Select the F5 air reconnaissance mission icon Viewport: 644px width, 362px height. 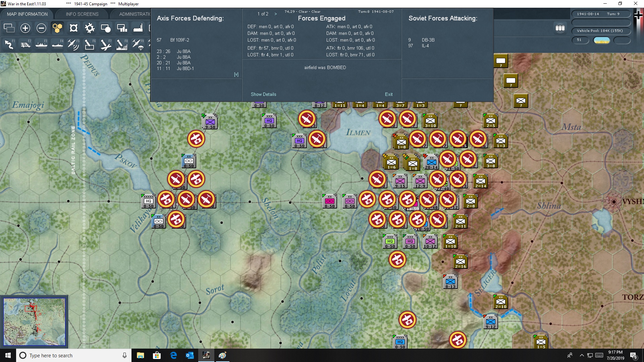pyautogui.click(x=73, y=45)
